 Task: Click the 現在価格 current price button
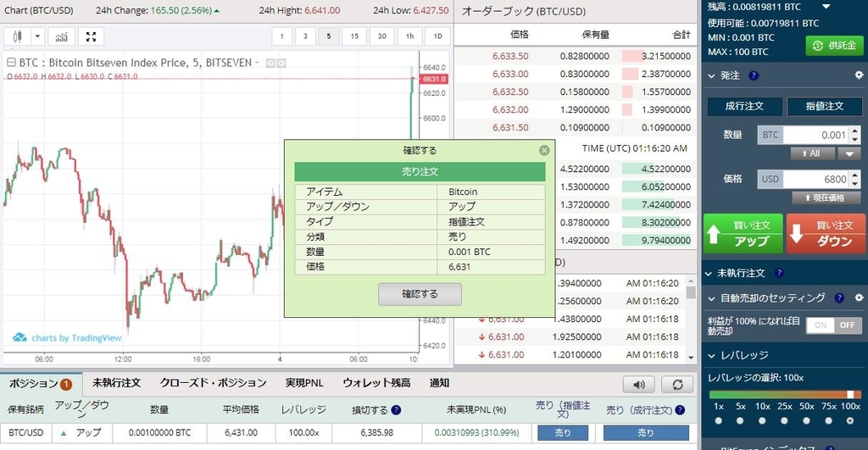click(x=826, y=197)
